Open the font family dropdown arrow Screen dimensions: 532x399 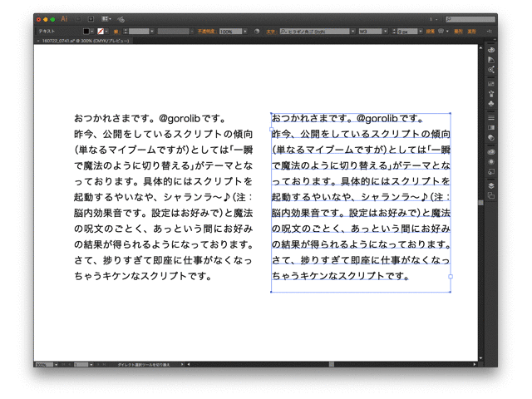352,32
